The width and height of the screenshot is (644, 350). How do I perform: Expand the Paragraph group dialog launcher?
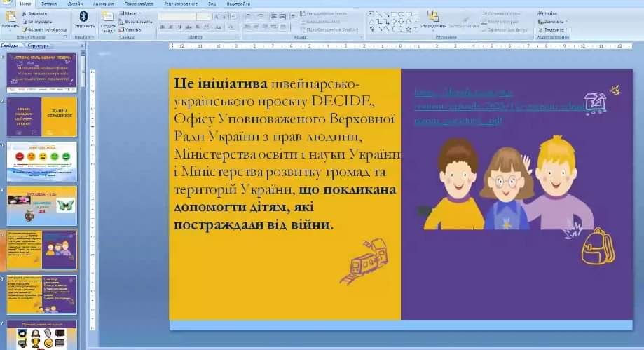point(362,37)
